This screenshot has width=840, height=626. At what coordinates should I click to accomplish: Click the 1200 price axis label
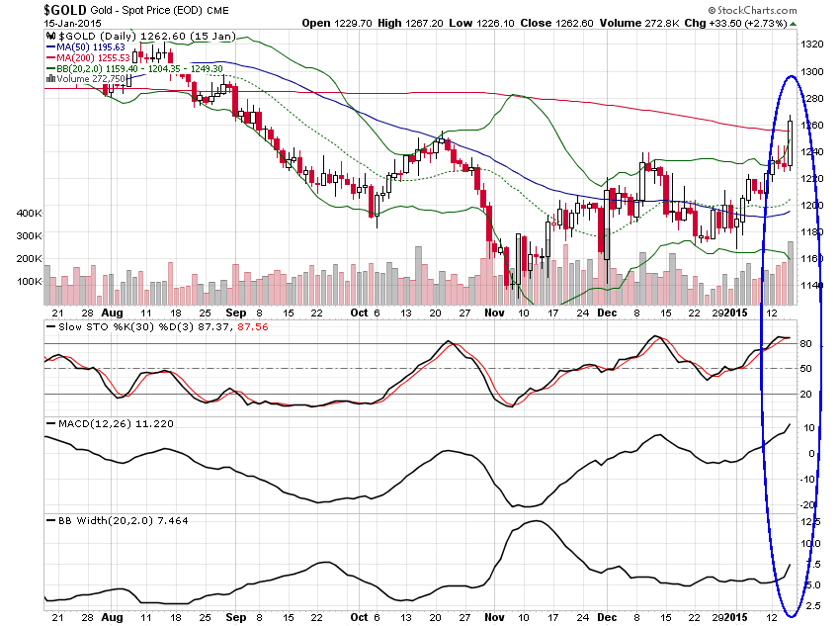point(811,206)
